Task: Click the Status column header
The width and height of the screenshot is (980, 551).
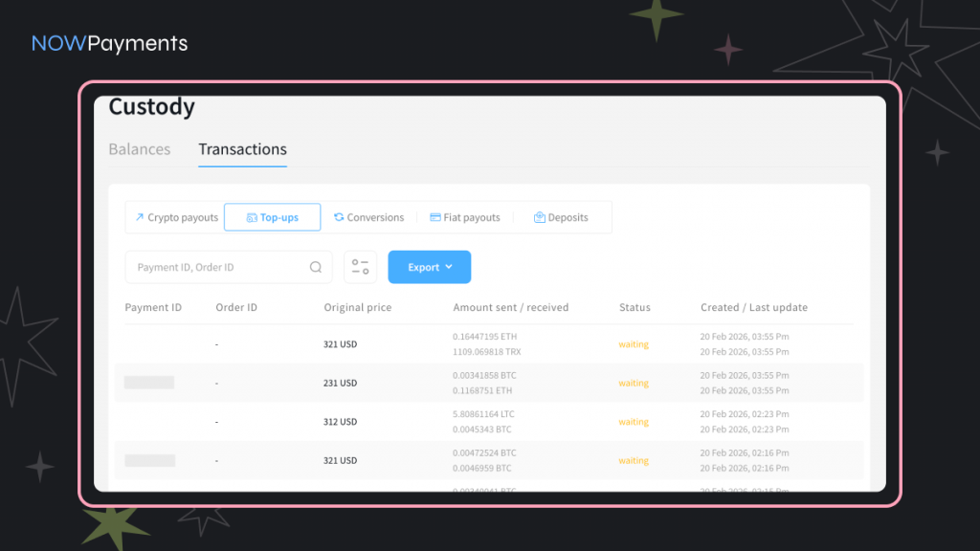Action: [x=635, y=308]
